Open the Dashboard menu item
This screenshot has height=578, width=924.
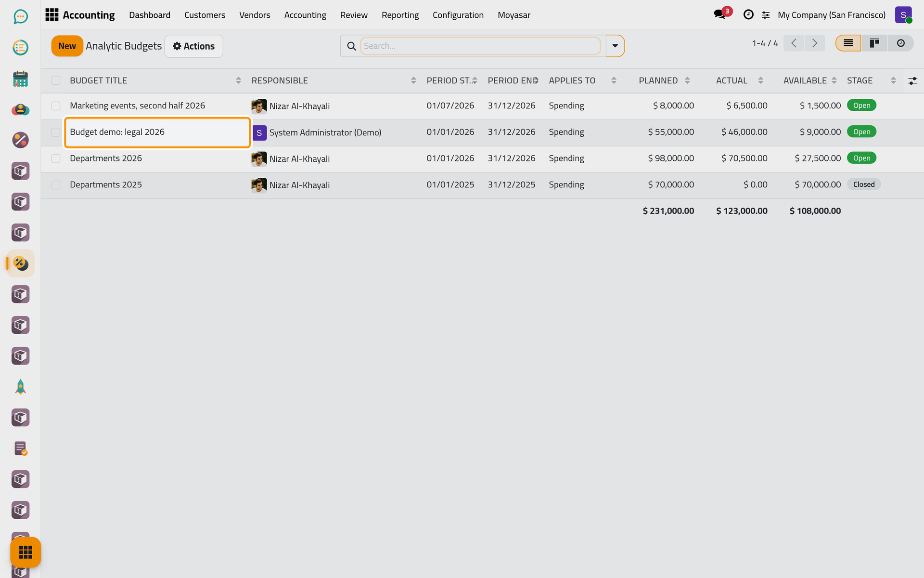click(150, 15)
